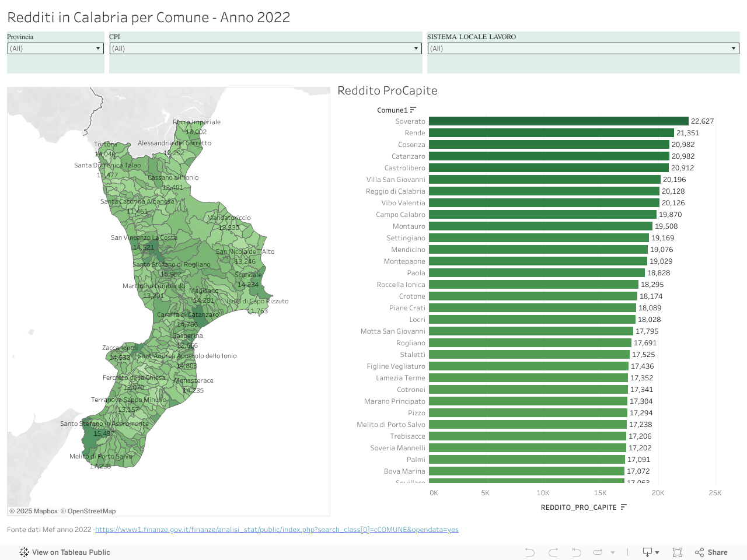Enter full screen mode icon
Screen dimensions: 747x560
click(678, 552)
